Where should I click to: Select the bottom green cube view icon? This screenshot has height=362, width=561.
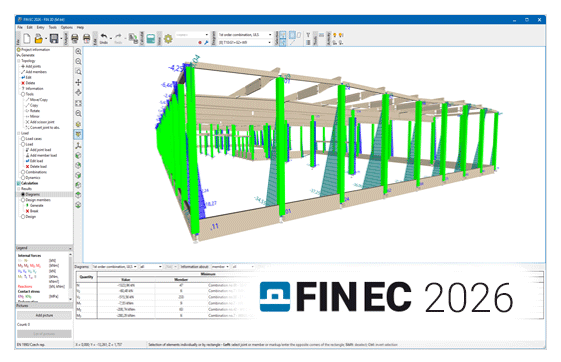click(78, 205)
